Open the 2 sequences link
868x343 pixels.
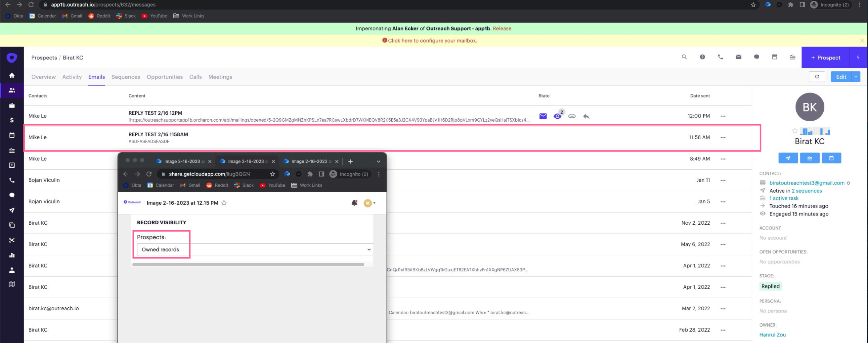(x=807, y=191)
